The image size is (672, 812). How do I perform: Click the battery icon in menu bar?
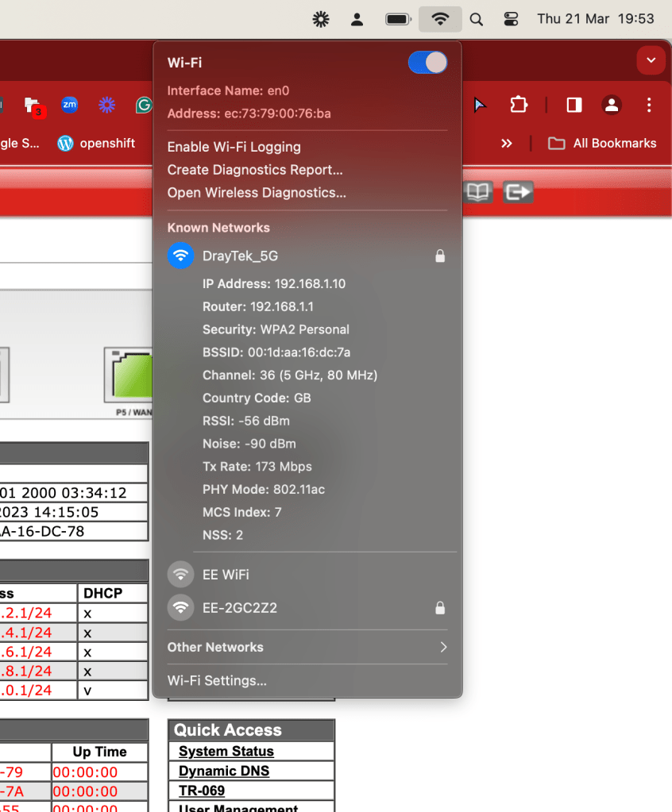click(x=398, y=20)
